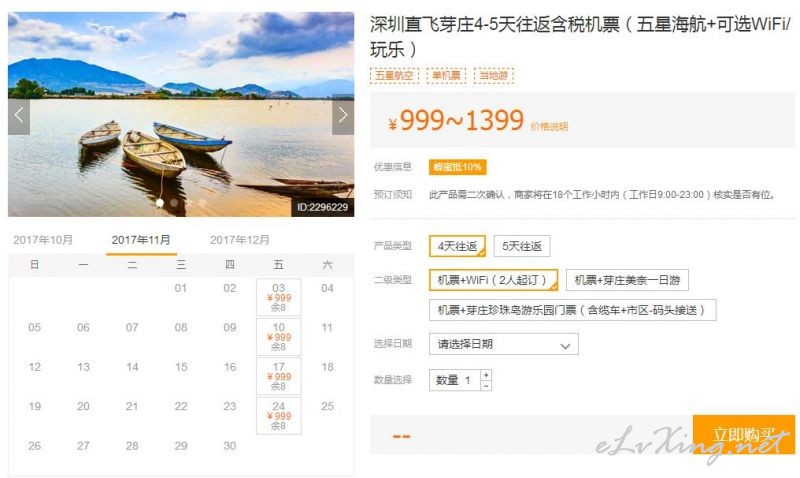Select 机票+芽庄美奈一日游 option
The width and height of the screenshot is (800, 478).
(x=627, y=280)
